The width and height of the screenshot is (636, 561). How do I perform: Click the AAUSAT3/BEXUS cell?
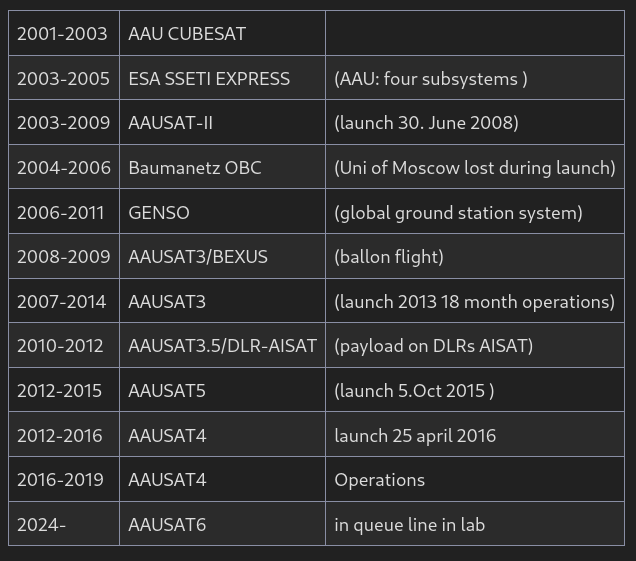pyautogui.click(x=198, y=257)
